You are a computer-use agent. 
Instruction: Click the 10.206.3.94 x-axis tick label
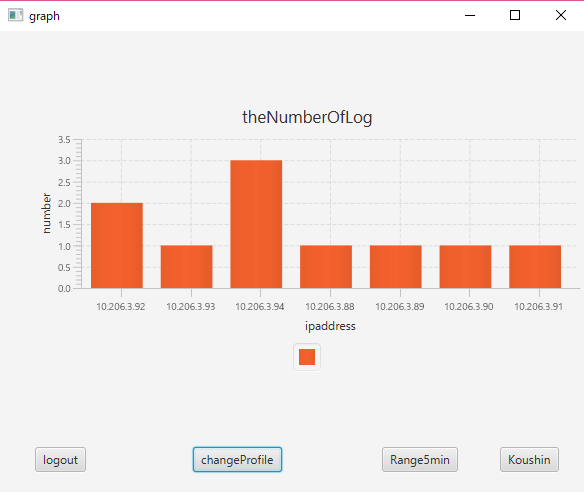tap(260, 307)
